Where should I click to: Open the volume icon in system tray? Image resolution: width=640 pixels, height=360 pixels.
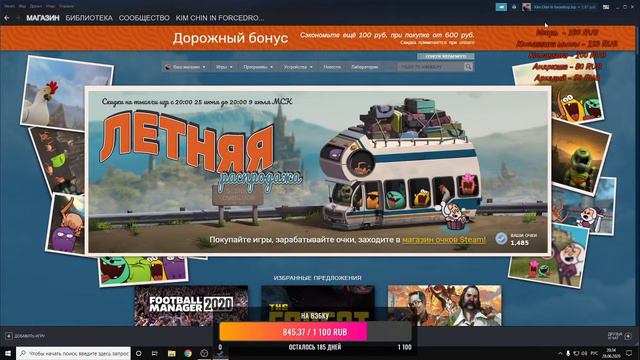584,353
